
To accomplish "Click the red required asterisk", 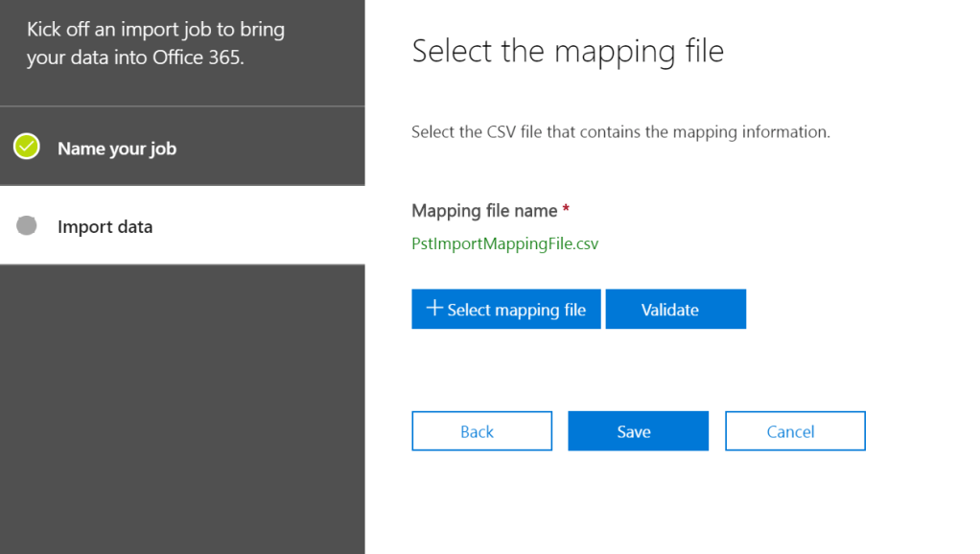I will [567, 210].
